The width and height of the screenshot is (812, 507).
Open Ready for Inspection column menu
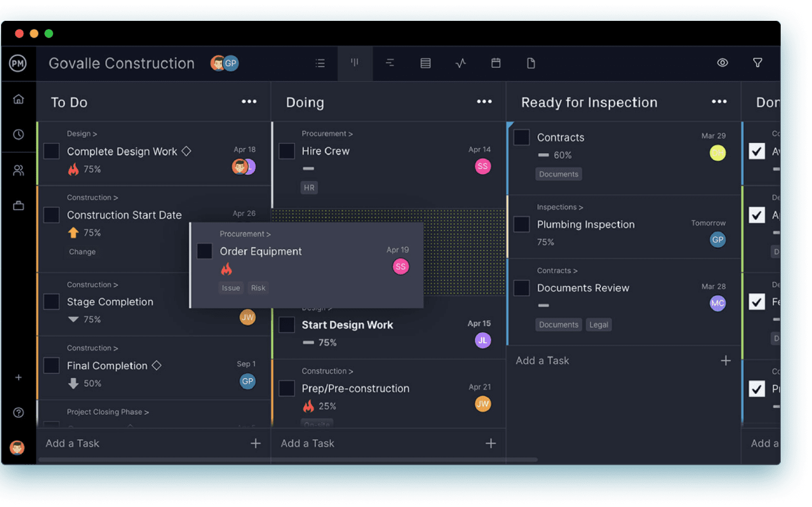pyautogui.click(x=719, y=101)
